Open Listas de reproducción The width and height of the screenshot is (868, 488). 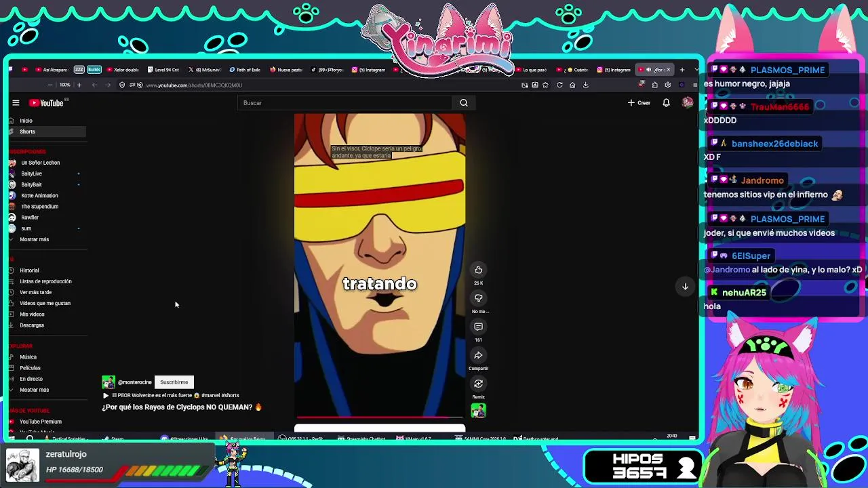tap(45, 281)
